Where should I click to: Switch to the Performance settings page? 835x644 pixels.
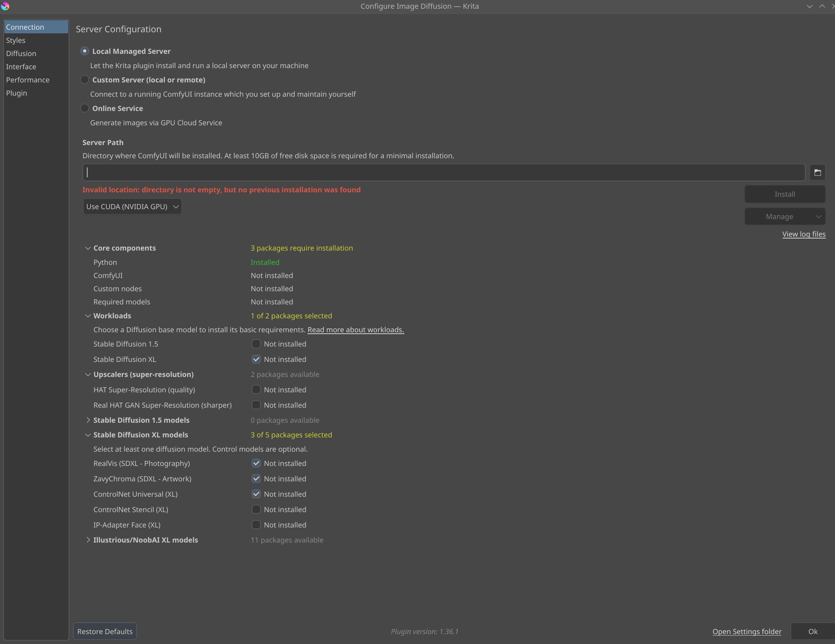(36, 80)
